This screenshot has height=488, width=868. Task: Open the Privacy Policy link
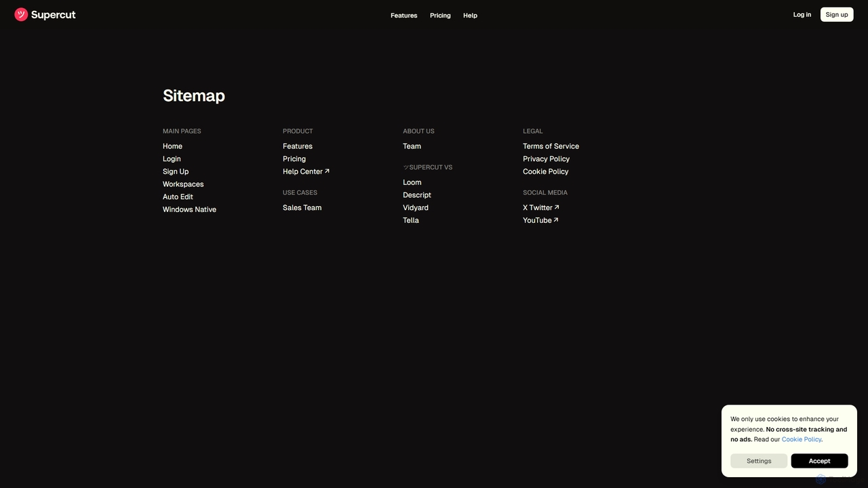click(x=546, y=159)
